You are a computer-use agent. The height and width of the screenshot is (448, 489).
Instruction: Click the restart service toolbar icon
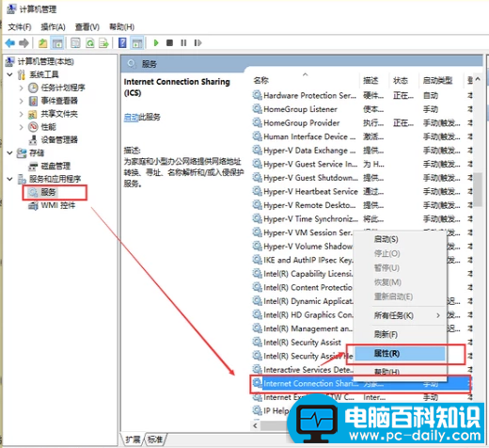coord(197,42)
